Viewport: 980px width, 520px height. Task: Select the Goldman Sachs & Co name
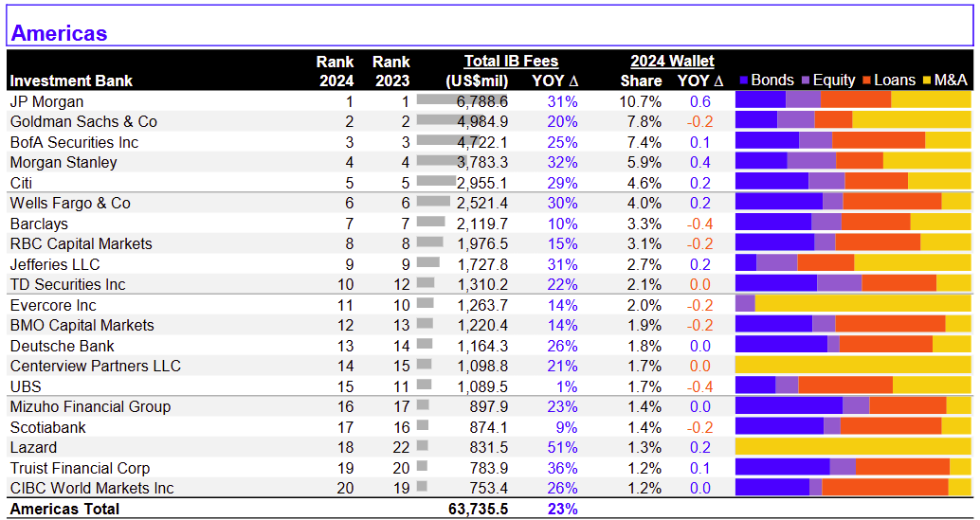click(x=83, y=122)
